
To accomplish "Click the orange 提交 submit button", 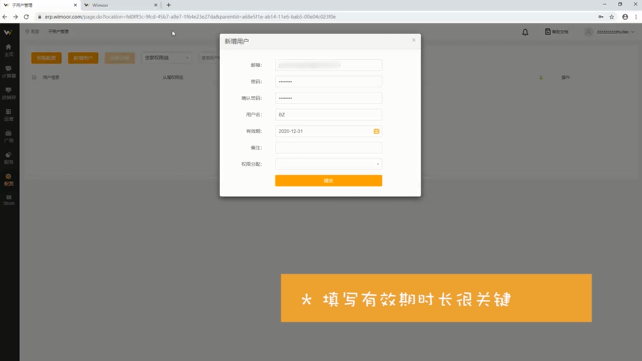I will coord(328,180).
